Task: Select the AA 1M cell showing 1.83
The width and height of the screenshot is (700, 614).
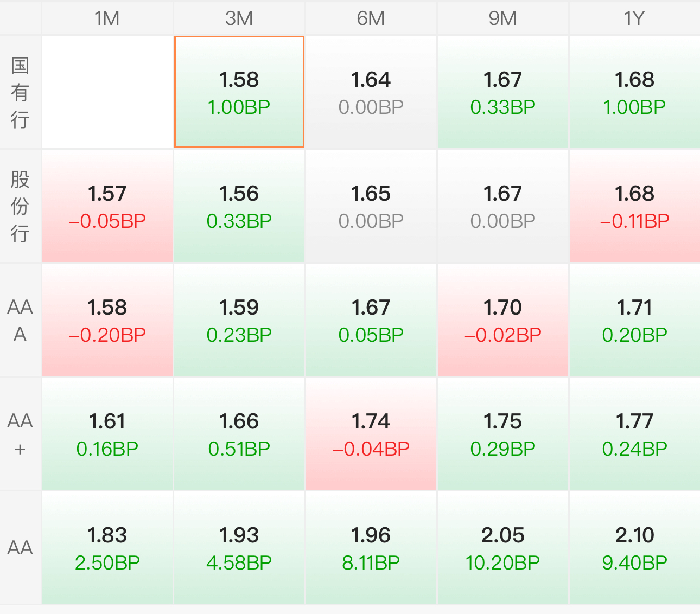Action: tap(107, 548)
